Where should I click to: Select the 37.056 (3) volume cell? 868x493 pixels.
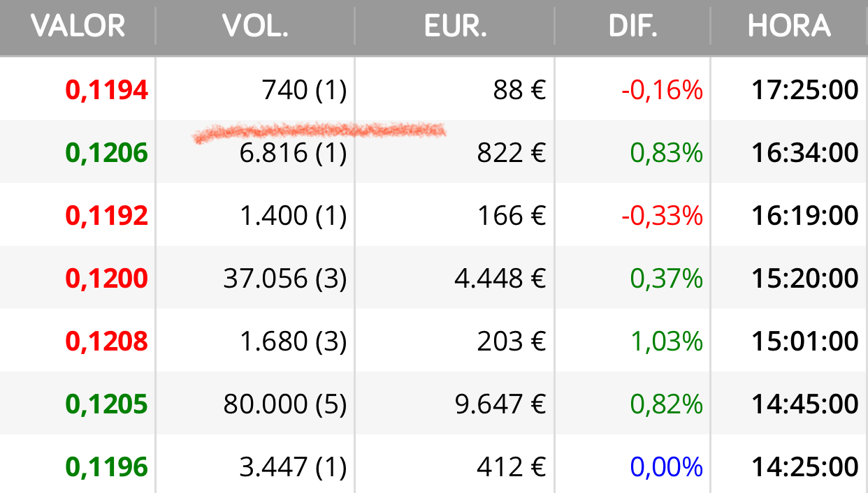[x=285, y=279]
